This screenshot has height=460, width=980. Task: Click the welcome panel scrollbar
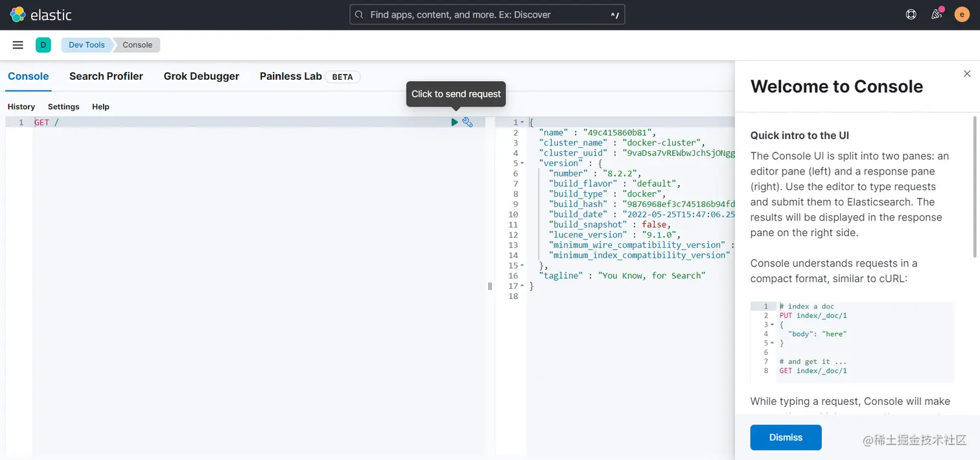coord(975,187)
